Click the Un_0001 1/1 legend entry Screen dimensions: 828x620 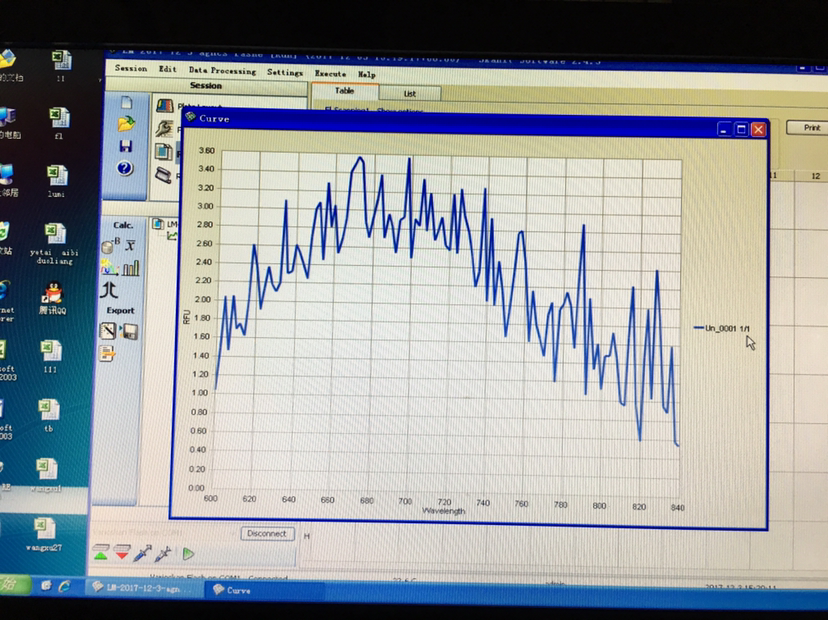pos(721,328)
